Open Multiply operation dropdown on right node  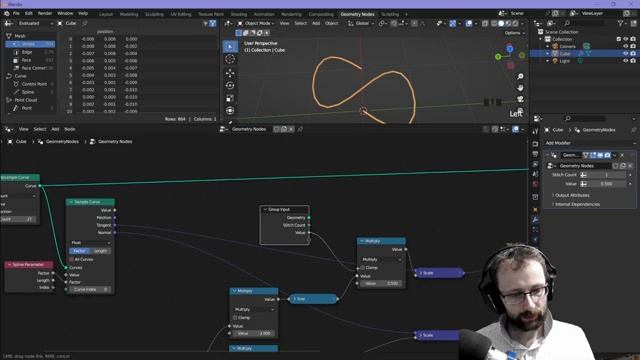(381, 260)
